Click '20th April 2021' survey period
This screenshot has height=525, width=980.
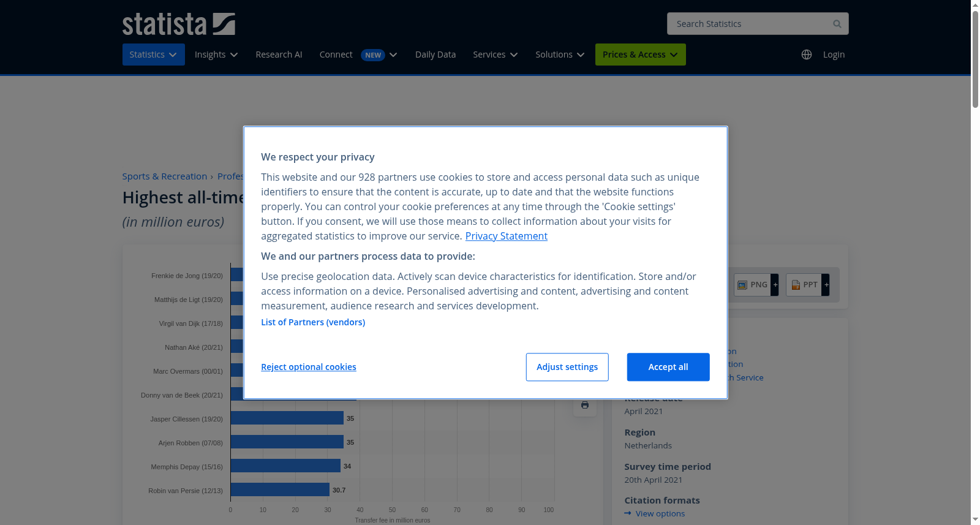click(653, 480)
